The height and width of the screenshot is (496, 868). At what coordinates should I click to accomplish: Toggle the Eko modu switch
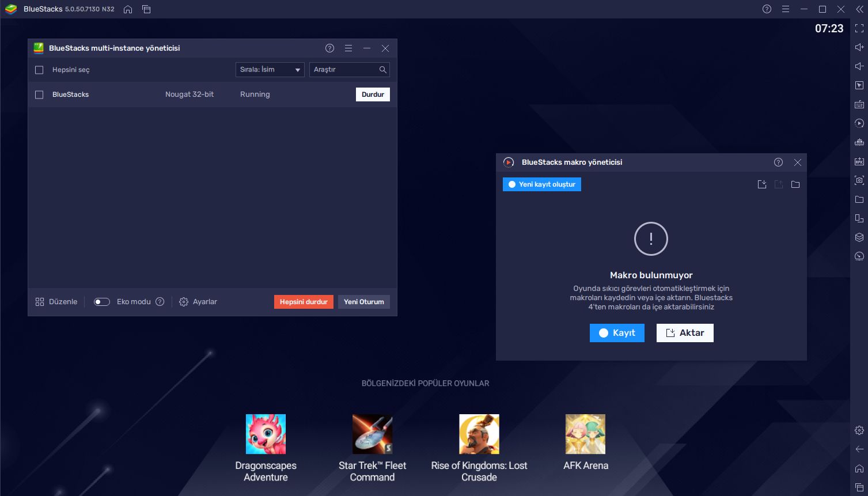(102, 302)
